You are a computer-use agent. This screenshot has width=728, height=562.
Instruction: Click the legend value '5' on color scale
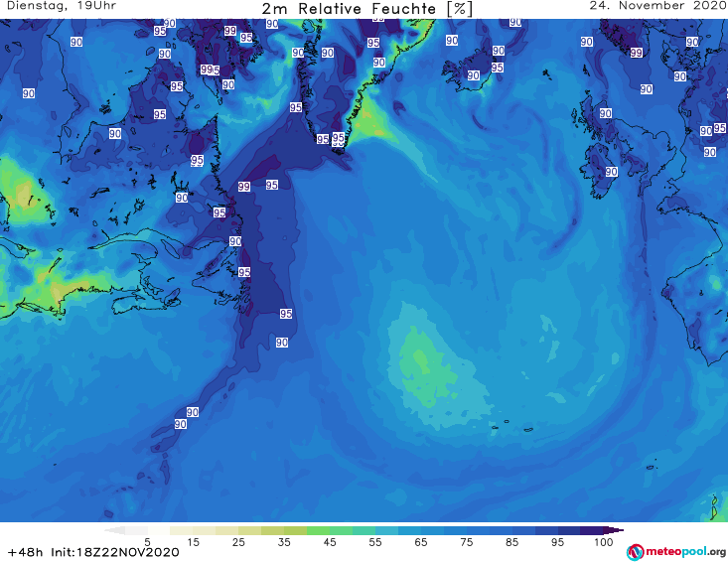click(147, 542)
